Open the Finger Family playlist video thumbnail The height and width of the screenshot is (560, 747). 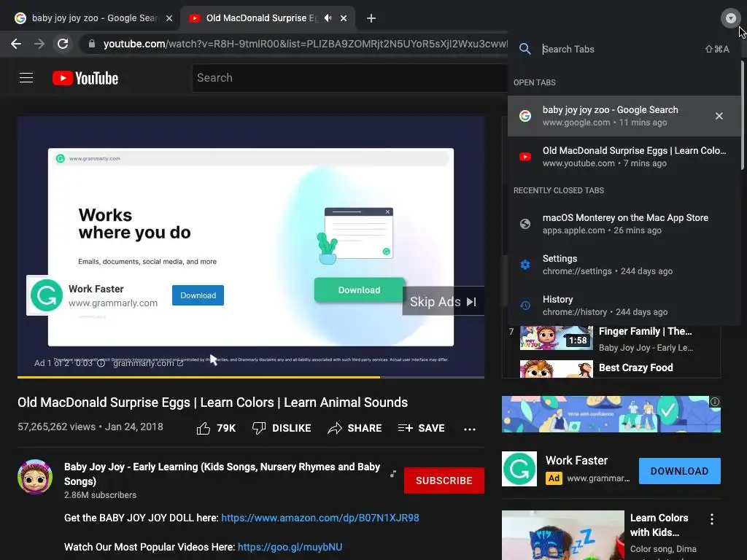[557, 338]
